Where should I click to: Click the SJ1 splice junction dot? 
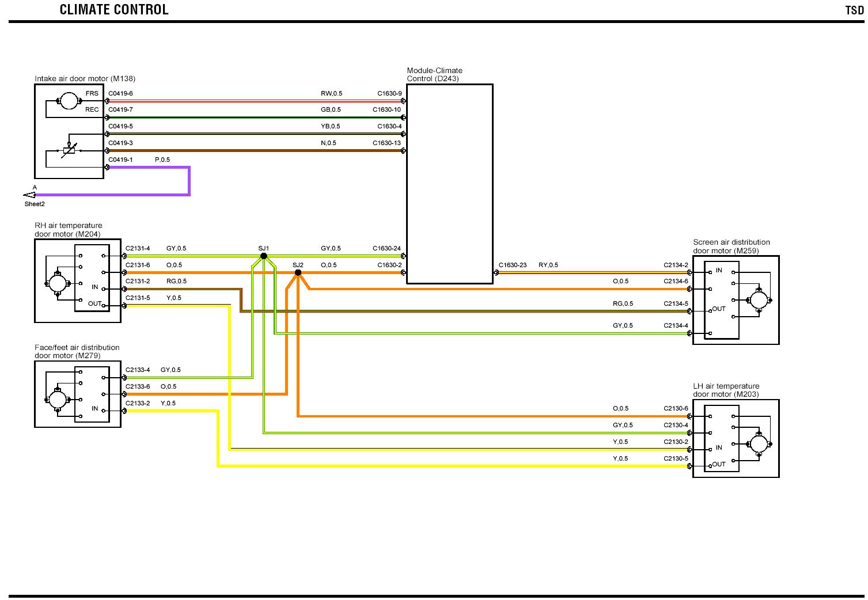[263, 256]
